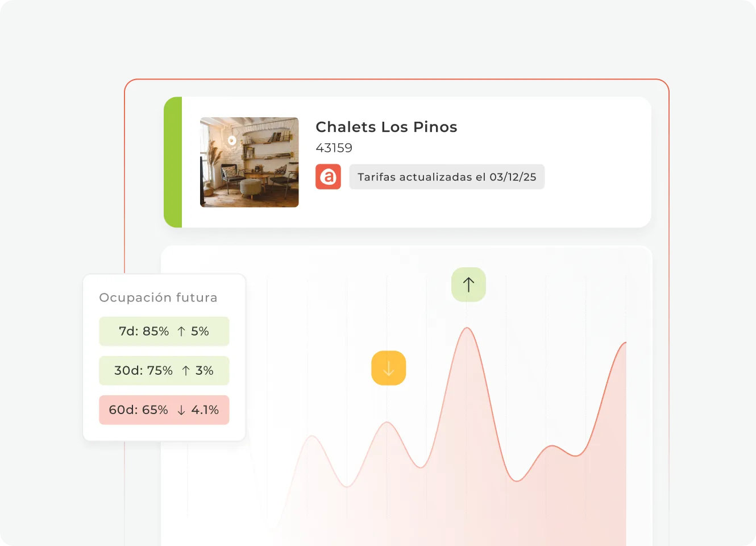Image resolution: width=756 pixels, height=546 pixels.
Task: Select the 30d: 75% occupancy pill
Action: point(164,371)
